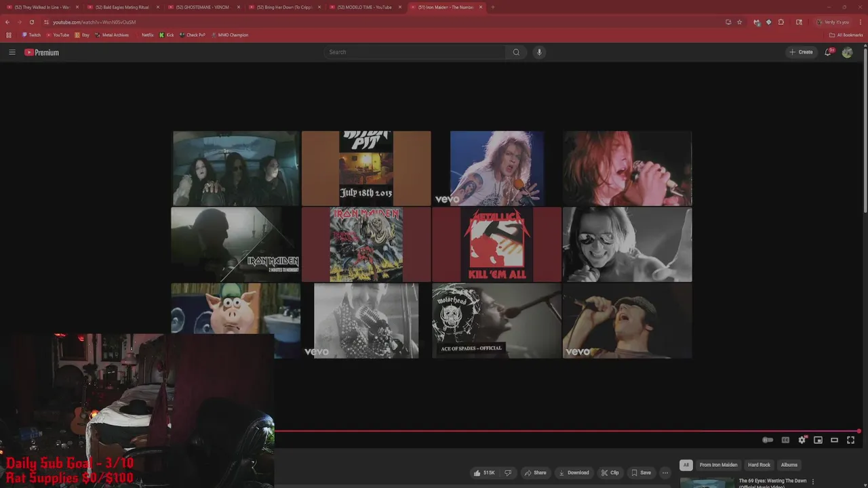The height and width of the screenshot is (488, 868).
Task: Open the menu for The 69 Eyes video
Action: [813, 481]
